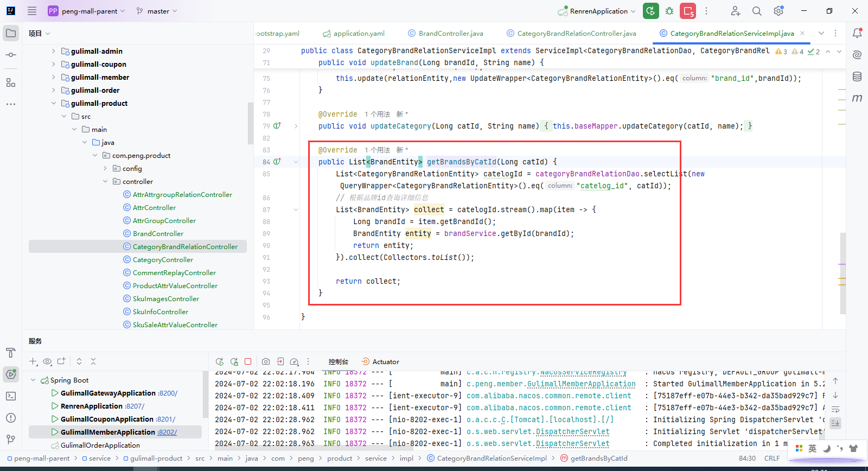Open the GulimallMemberApplication :8202/ link
Viewport: 868px width, 471px height.
(x=167, y=432)
